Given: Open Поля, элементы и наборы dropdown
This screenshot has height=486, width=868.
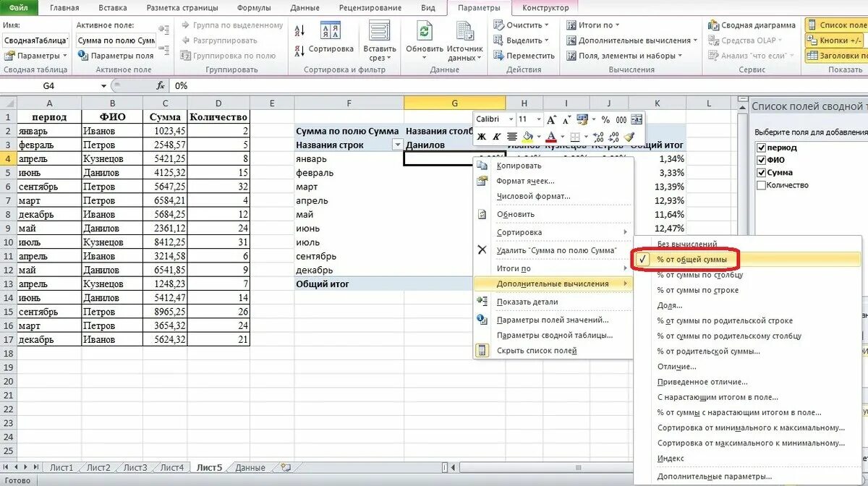Looking at the screenshot, I should pyautogui.click(x=624, y=56).
